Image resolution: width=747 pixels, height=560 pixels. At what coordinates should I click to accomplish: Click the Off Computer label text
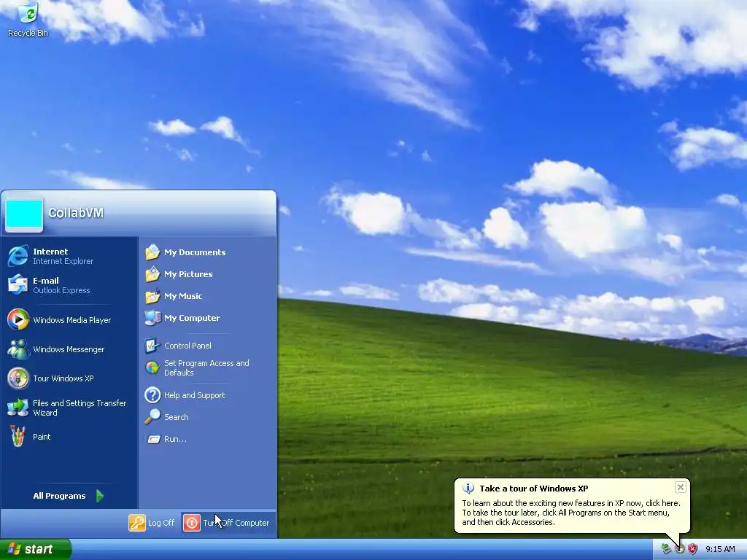point(246,522)
